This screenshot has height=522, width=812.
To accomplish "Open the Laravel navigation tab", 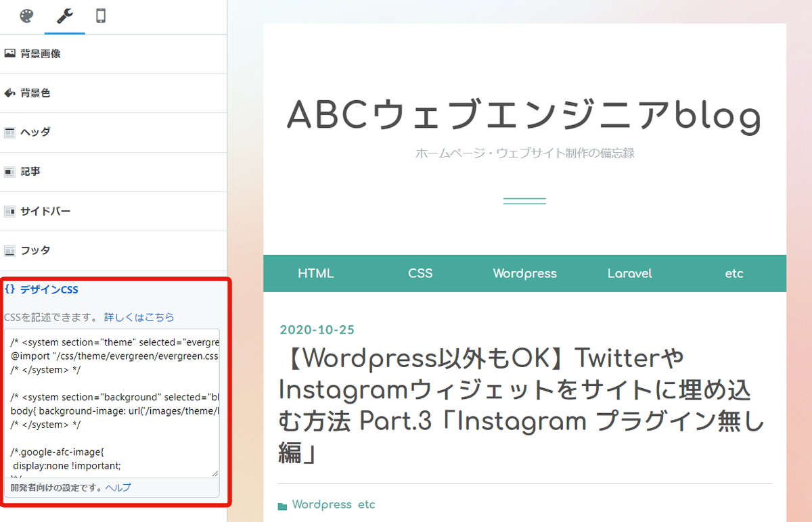I will 629,273.
